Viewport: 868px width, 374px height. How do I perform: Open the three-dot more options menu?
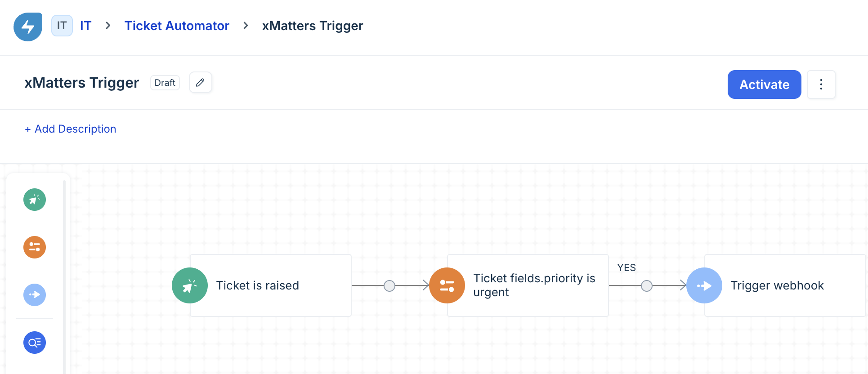coord(821,85)
